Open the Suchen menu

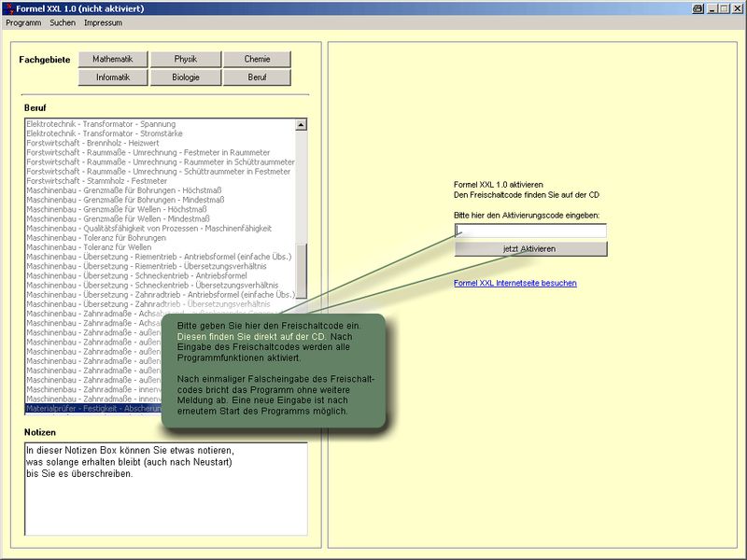click(63, 21)
